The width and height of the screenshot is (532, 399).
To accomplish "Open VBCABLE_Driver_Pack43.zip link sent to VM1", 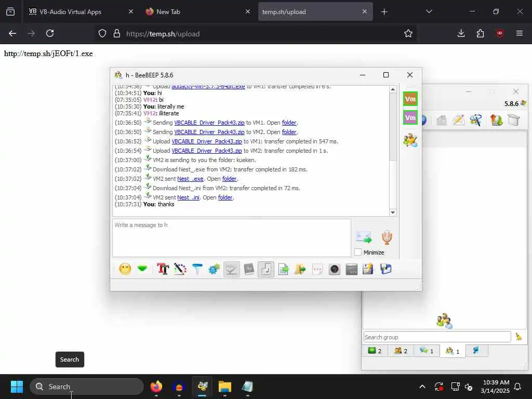I will pyautogui.click(x=209, y=123).
